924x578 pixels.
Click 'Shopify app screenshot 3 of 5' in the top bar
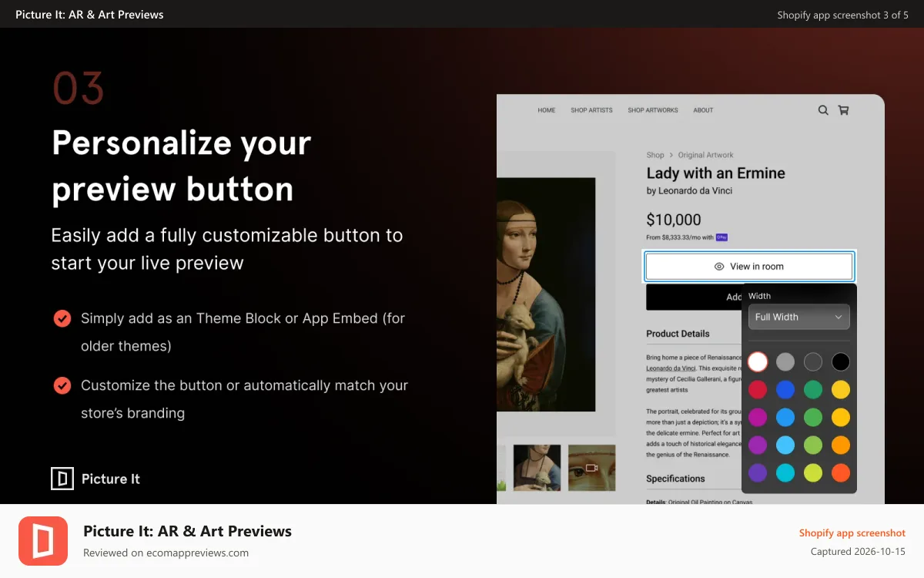click(843, 15)
